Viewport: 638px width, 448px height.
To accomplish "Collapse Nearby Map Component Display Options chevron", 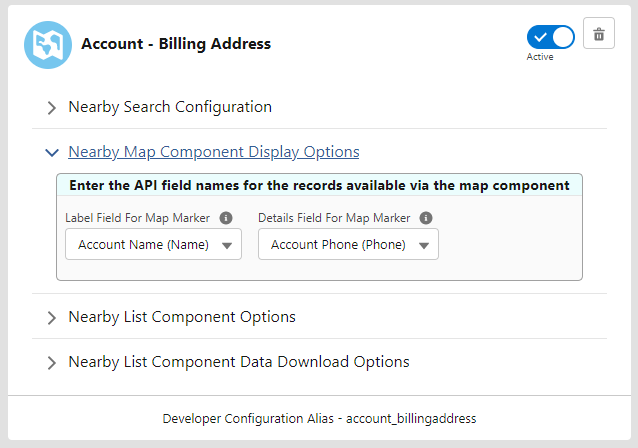I will click(x=51, y=153).
